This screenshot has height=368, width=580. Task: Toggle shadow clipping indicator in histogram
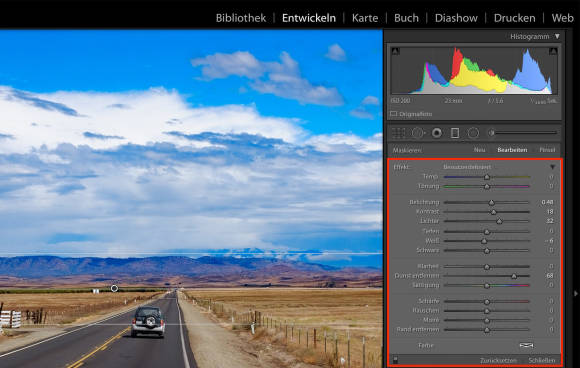point(395,51)
